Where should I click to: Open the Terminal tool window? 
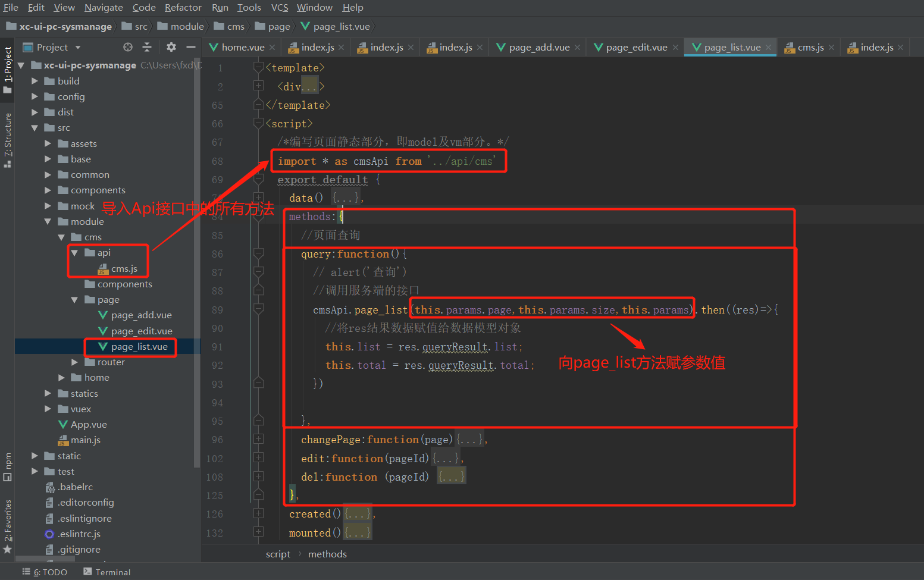pos(107,572)
